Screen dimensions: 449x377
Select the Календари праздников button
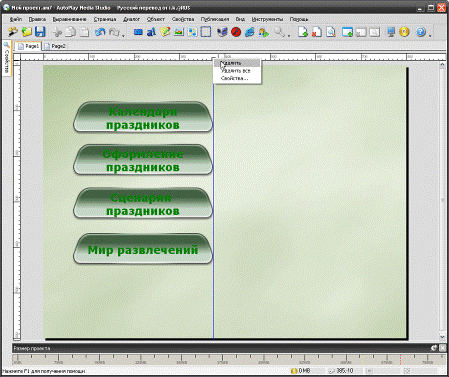pos(143,118)
